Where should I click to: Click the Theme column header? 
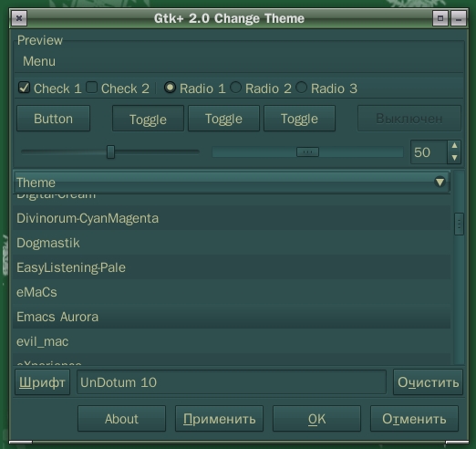click(x=232, y=183)
